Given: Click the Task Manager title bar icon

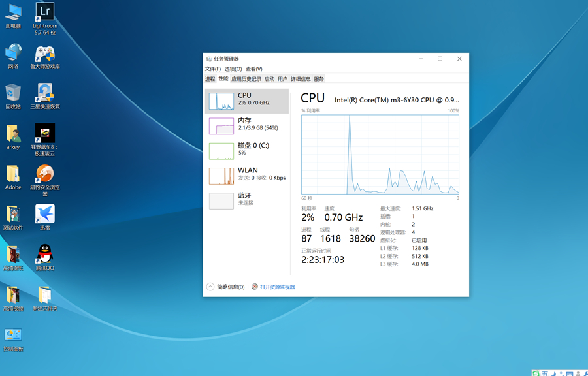Looking at the screenshot, I should (x=209, y=59).
